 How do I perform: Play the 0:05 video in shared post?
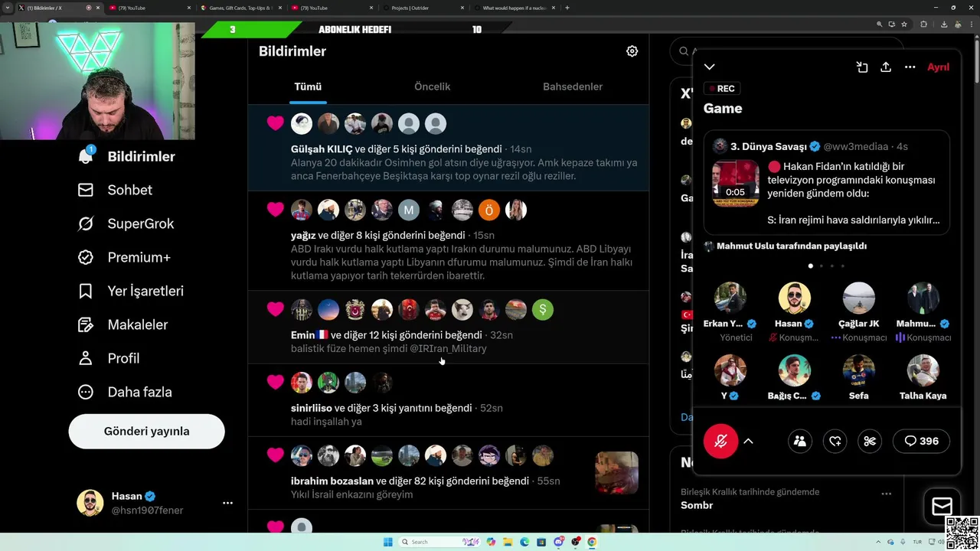(735, 184)
